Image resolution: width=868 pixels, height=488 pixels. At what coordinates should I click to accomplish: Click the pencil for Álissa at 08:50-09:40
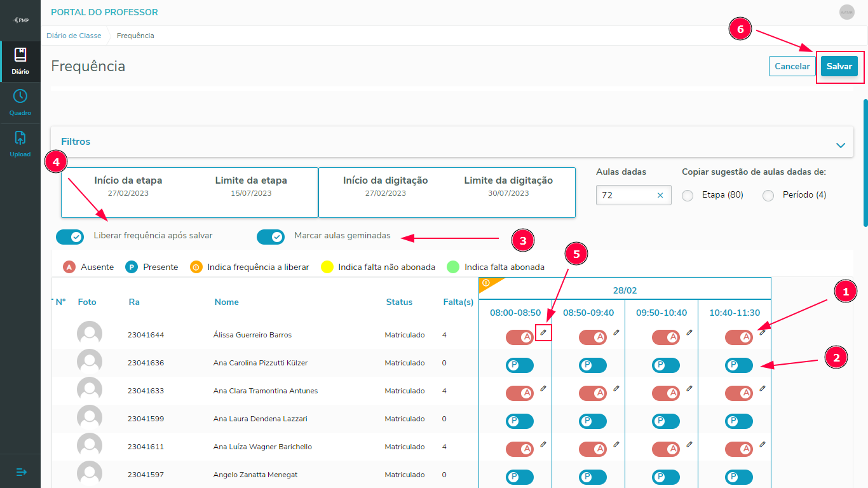616,332
